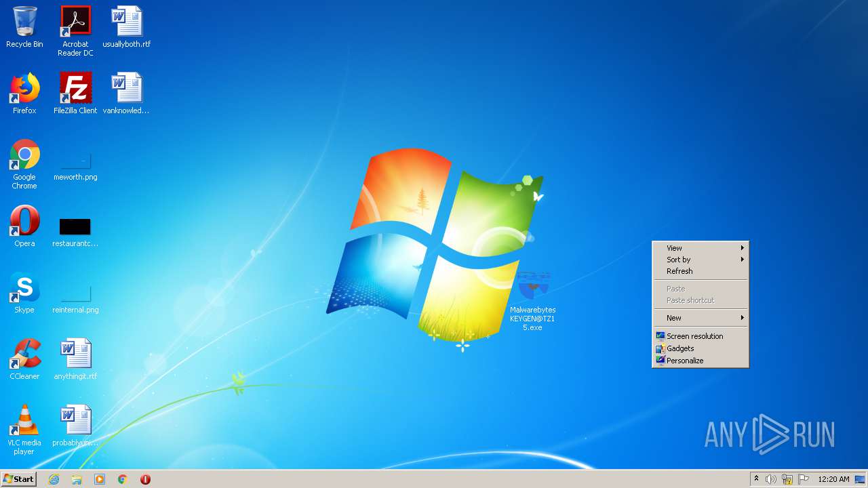Launch Opera from the taskbar
The image size is (868, 488).
145,479
